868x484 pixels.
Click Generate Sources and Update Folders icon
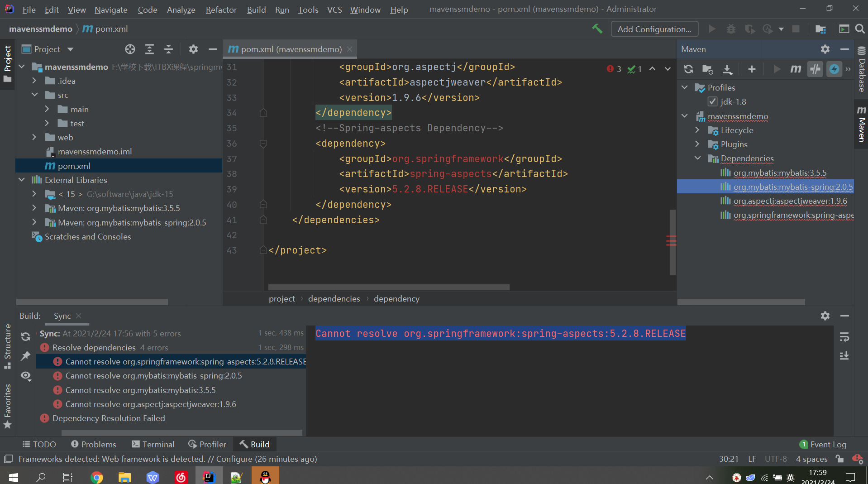[x=707, y=69]
